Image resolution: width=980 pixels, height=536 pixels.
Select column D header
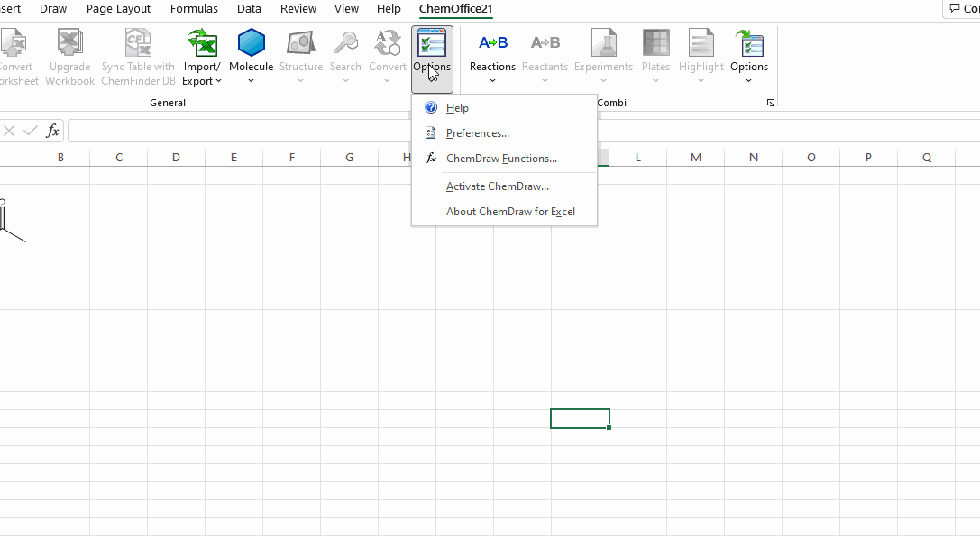176,158
